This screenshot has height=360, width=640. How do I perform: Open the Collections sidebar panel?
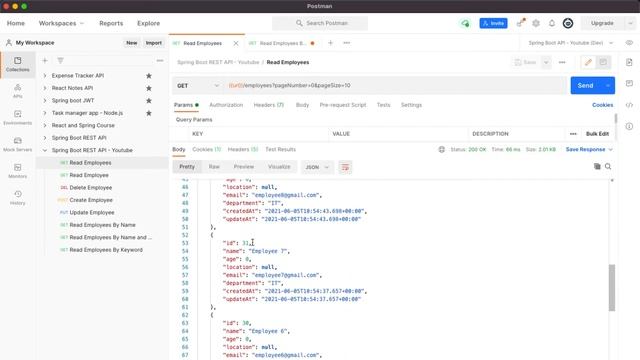[18, 64]
